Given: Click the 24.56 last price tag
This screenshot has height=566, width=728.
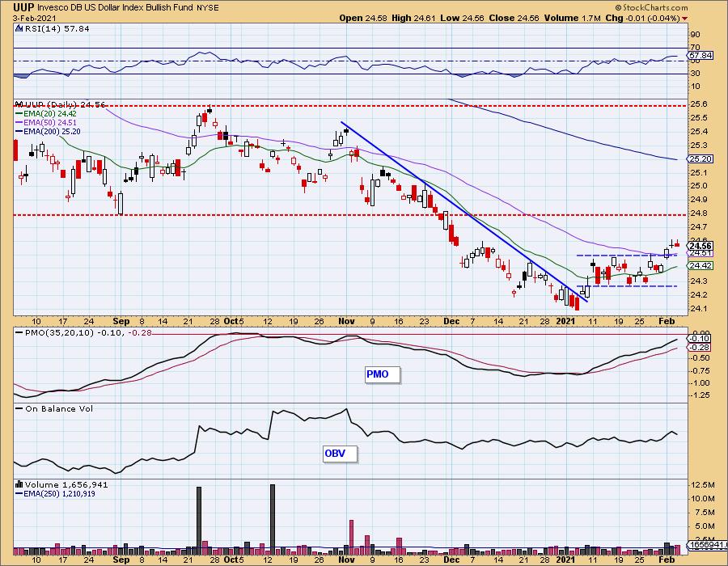Looking at the screenshot, I should (x=701, y=246).
